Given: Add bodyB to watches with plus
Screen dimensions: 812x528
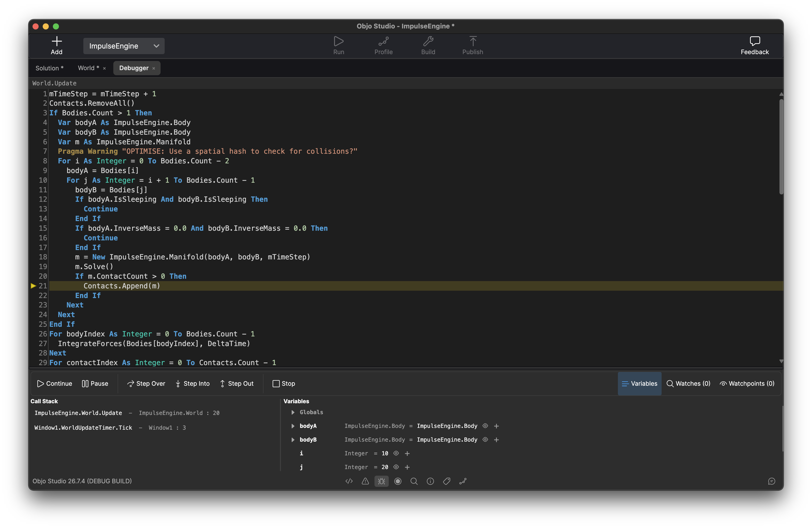Looking at the screenshot, I should (x=496, y=440).
